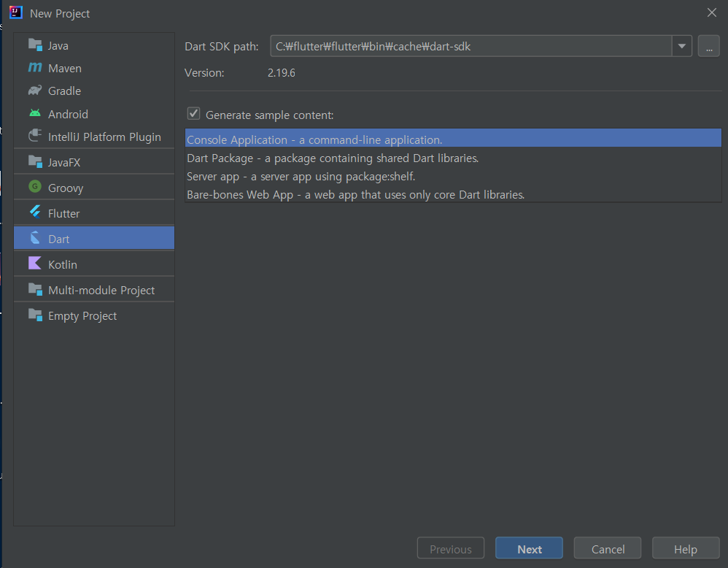Choose Multi-module Project entry
728x568 pixels.
(94, 290)
